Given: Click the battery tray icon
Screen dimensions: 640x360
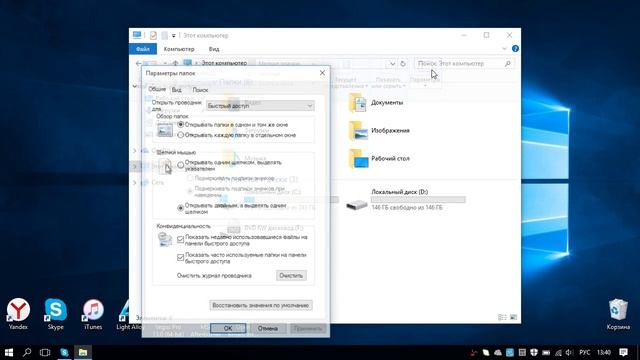Looking at the screenshot, I should coord(546,353).
